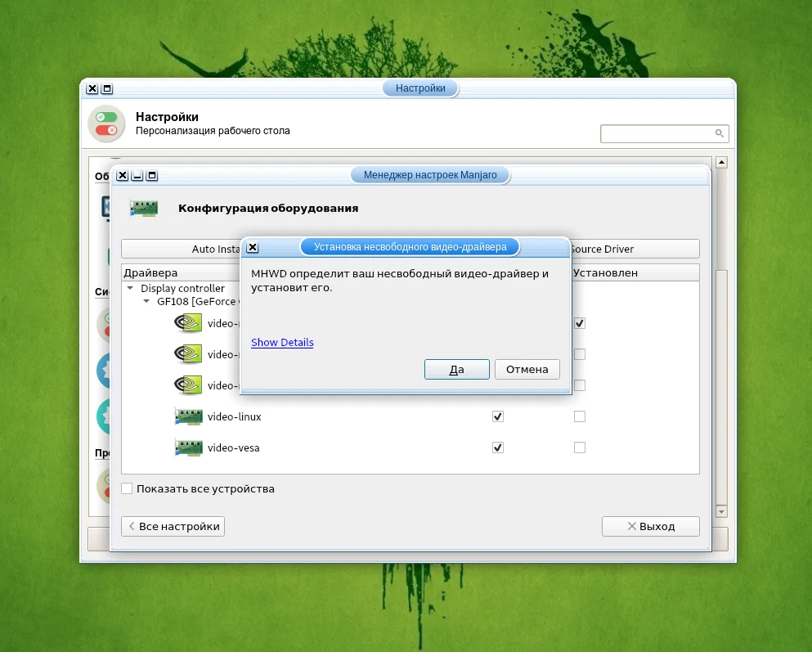Minimize the Менеджер настроек Manjaro window
The height and width of the screenshot is (652, 812).
coord(137,176)
